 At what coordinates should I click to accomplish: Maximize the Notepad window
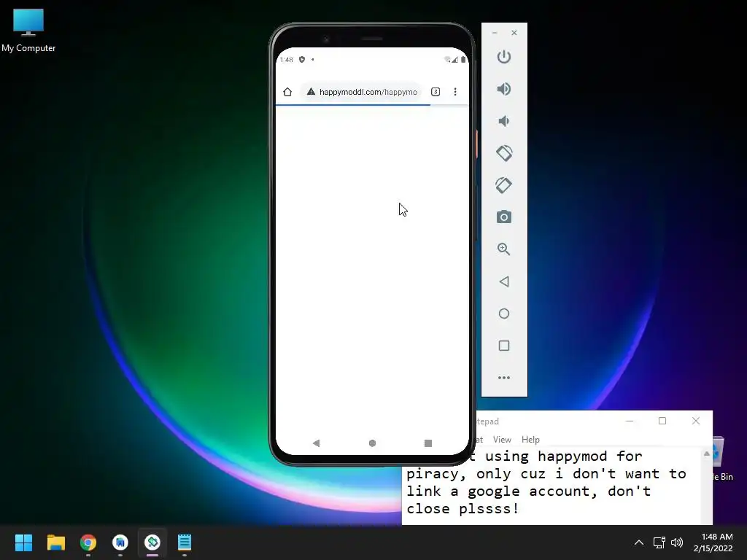tap(662, 421)
